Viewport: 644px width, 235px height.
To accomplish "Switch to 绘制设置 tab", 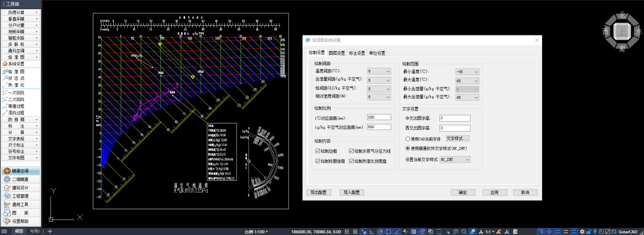I will (x=317, y=53).
